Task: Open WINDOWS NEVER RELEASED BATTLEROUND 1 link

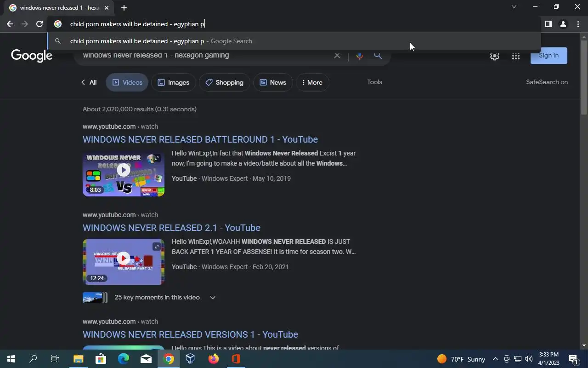Action: coord(200,139)
